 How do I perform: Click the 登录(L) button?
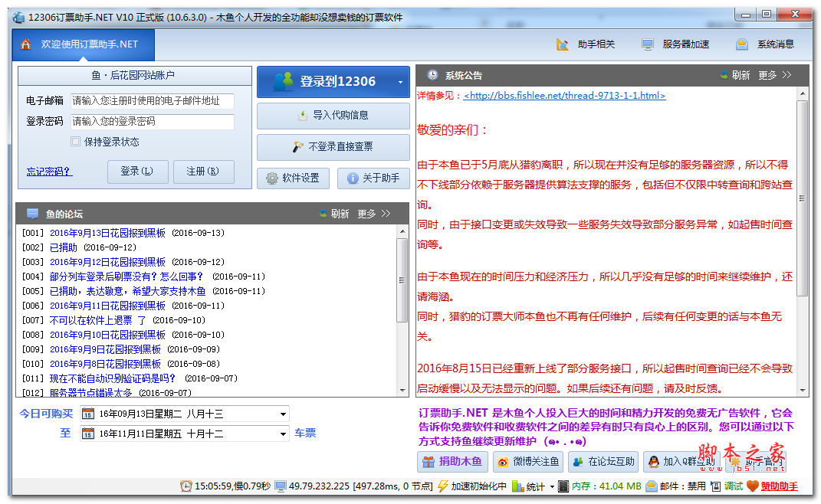click(138, 172)
